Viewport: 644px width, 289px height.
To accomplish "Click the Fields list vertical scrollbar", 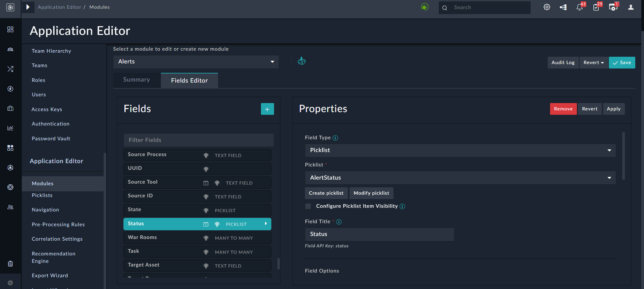I will coord(278,264).
